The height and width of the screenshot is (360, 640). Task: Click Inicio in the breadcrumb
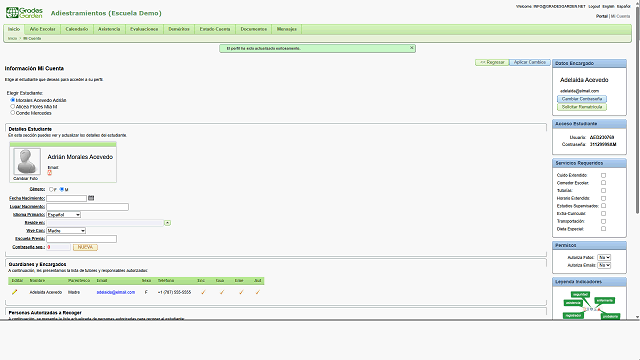(x=12, y=38)
